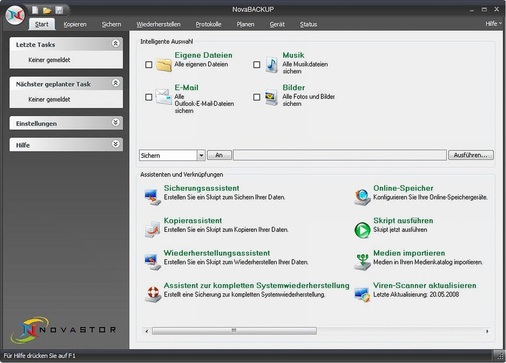Switch to the Protokolle tab
This screenshot has width=506, height=363.
(x=208, y=24)
